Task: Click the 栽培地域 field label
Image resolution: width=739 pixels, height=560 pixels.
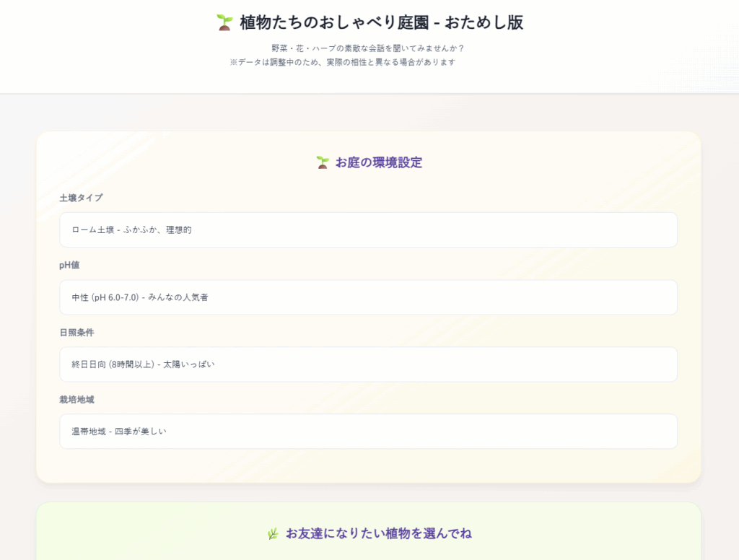Action: tap(76, 399)
